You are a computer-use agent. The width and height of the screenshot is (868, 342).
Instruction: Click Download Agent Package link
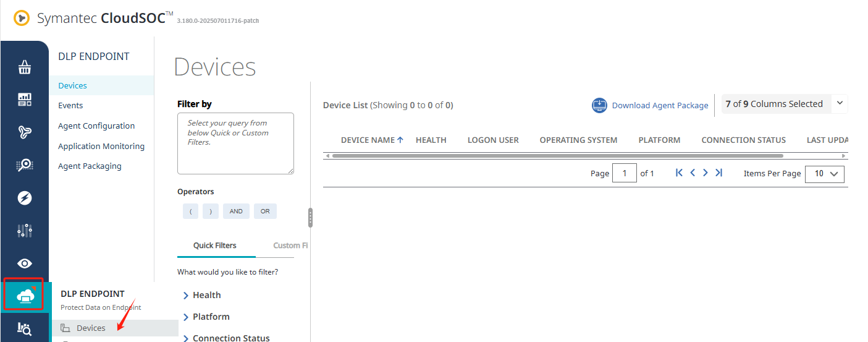tap(660, 105)
